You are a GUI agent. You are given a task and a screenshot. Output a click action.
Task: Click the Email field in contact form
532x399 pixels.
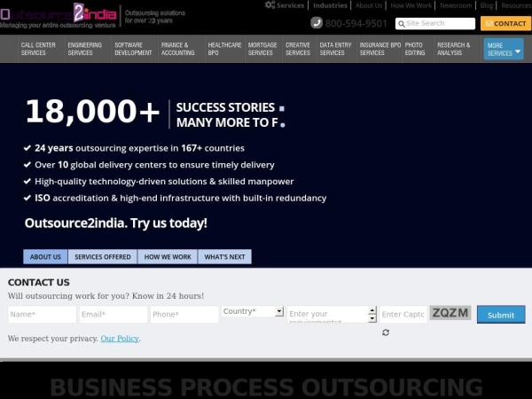tap(113, 314)
